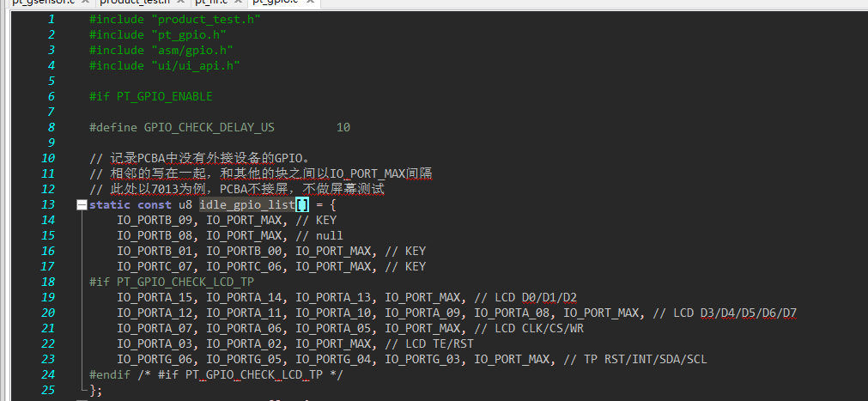Click IO_PORTA_13 on line 19
Image resolution: width=868 pixels, height=401 pixels.
pos(333,297)
